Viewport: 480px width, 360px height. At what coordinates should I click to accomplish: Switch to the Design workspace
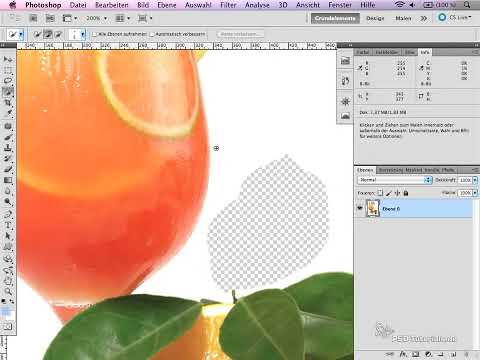click(375, 18)
